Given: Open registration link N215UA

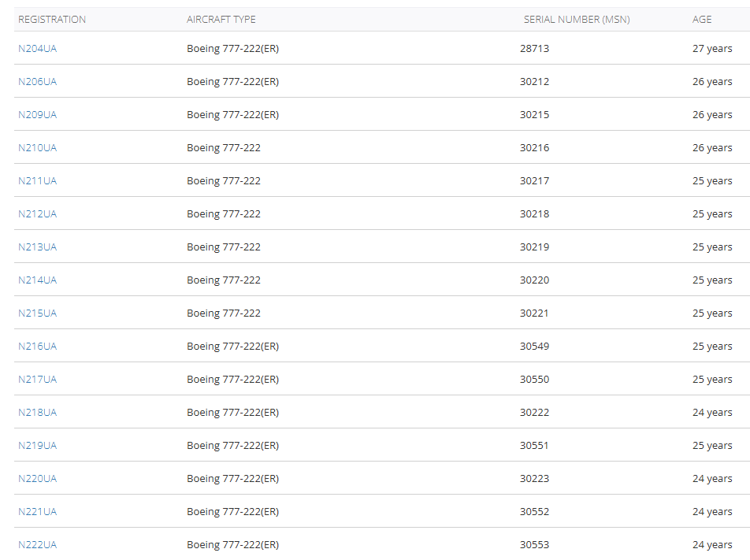Looking at the screenshot, I should click(37, 313).
